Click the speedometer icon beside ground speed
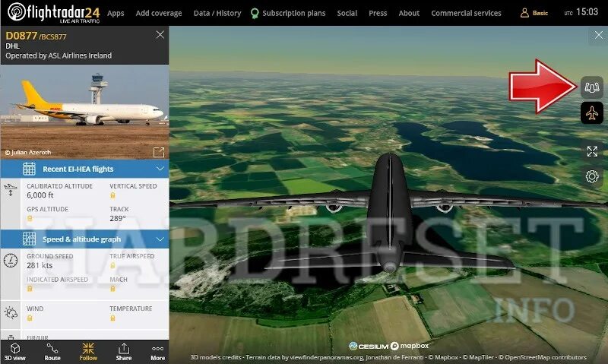Image resolution: width=608 pixels, height=364 pixels. [x=11, y=260]
